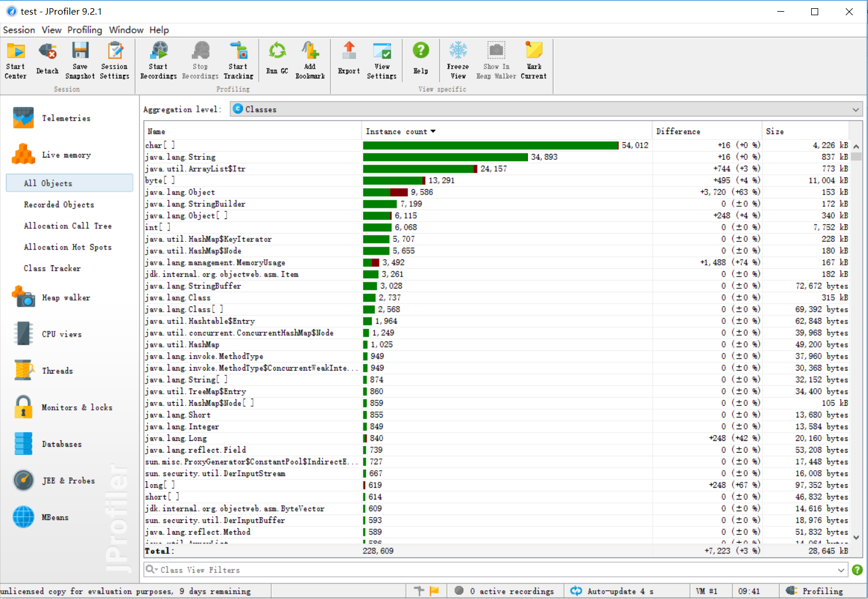Open the Start Center
This screenshot has height=599, width=868.
[16, 60]
